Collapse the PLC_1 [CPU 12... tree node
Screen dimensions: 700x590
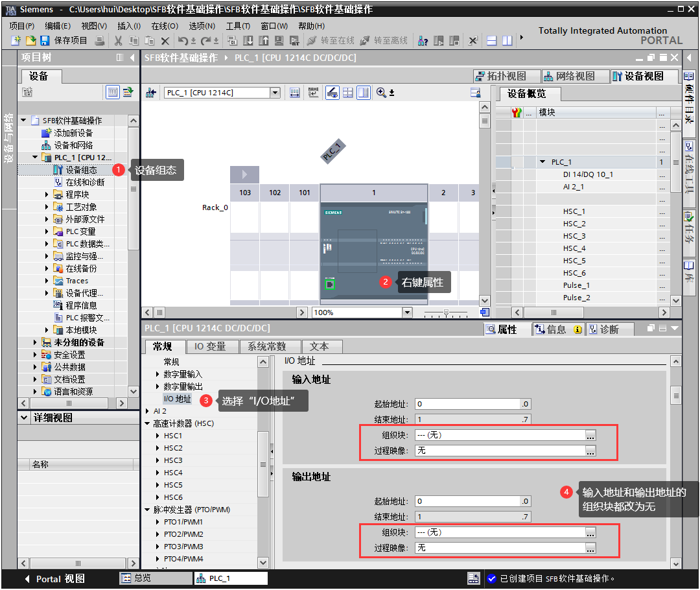[35, 157]
